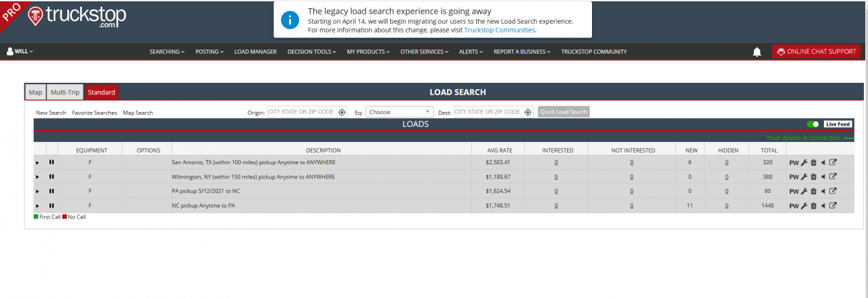Click the Online Chat Support button
Image resolution: width=868 pixels, height=298 pixels.
point(816,52)
